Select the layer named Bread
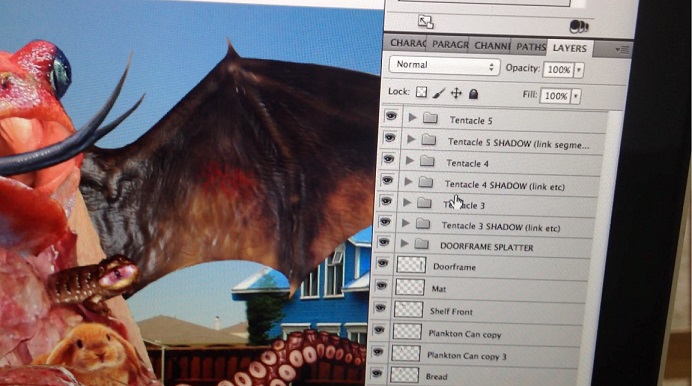Viewport: 692px width, 386px height. [x=436, y=377]
